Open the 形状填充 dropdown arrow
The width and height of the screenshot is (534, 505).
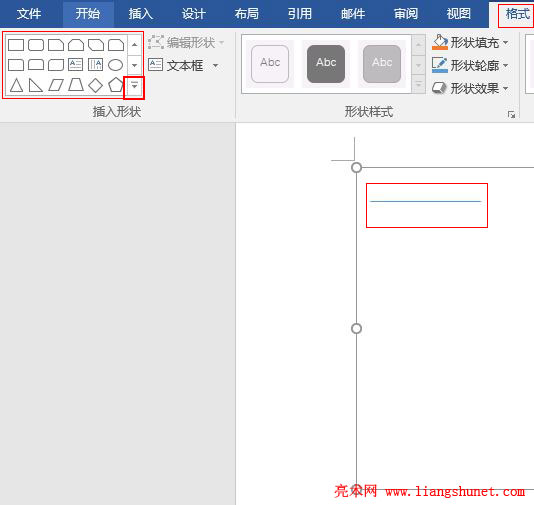[x=505, y=43]
